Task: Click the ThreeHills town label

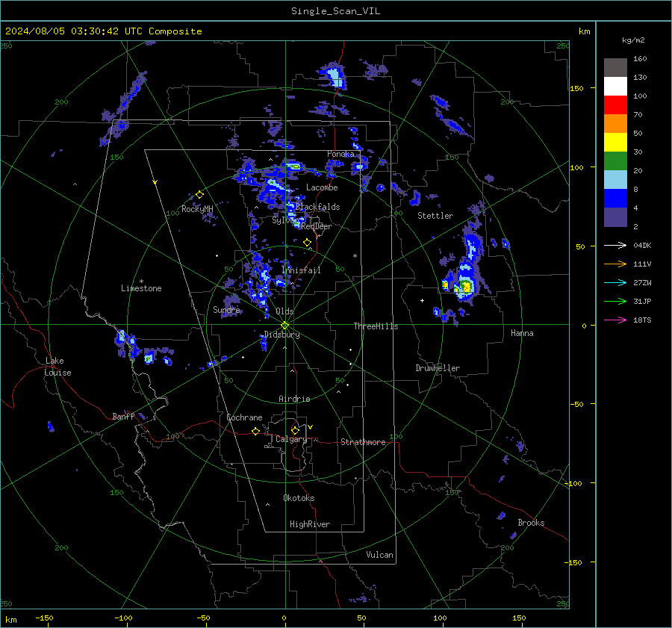Action: click(x=376, y=326)
